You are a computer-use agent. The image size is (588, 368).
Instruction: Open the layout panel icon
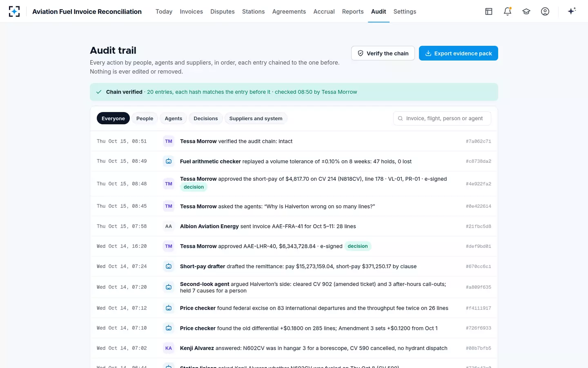(x=489, y=11)
